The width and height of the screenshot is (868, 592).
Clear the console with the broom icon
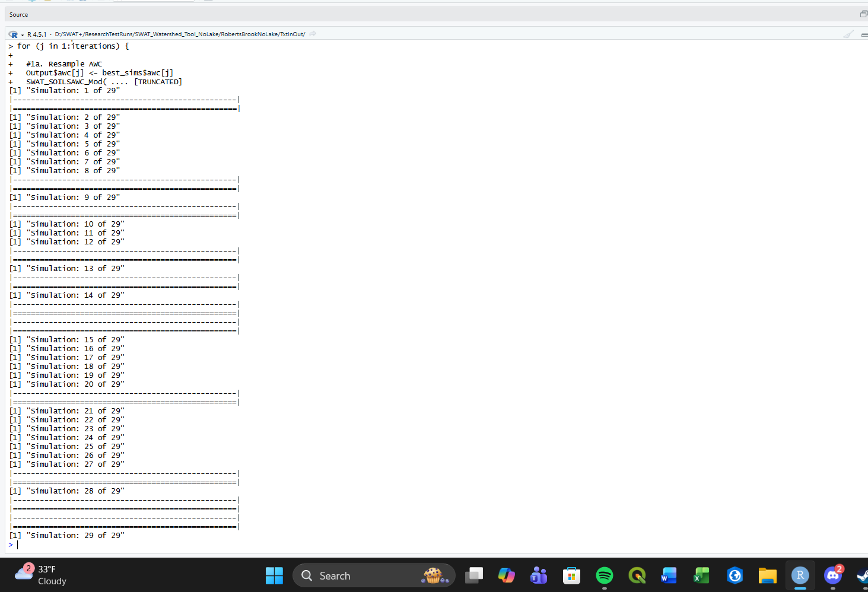pyautogui.click(x=848, y=34)
